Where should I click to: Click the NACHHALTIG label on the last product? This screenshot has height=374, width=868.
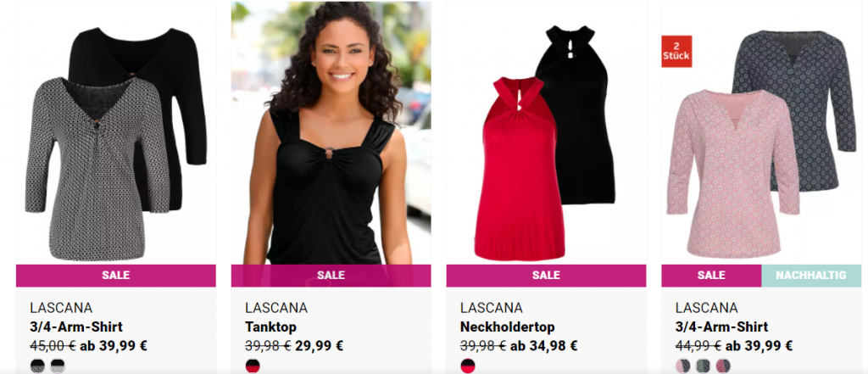(811, 276)
